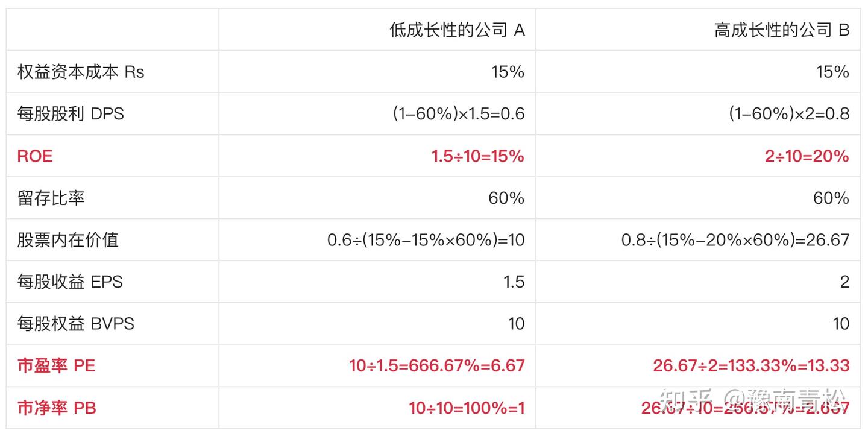Click the intrinsic value formula equal to 26.67
Image resolution: width=868 pixels, height=436 pixels.
(735, 240)
